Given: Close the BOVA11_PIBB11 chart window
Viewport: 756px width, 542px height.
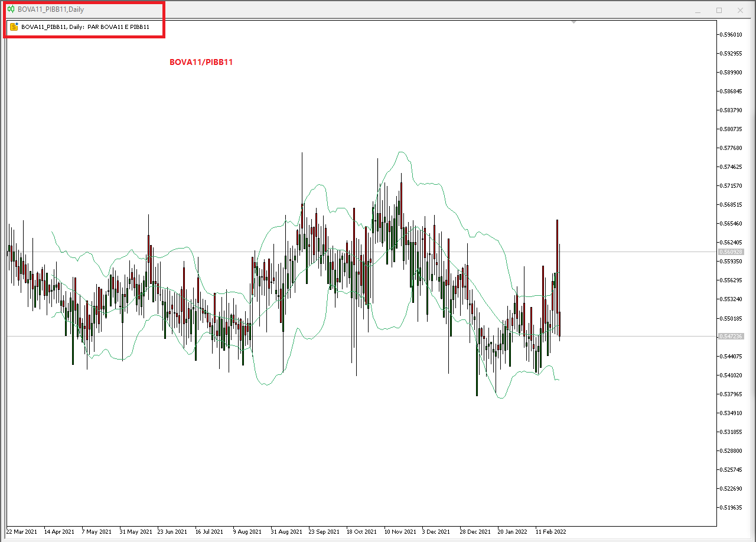Looking at the screenshot, I should 740,10.
